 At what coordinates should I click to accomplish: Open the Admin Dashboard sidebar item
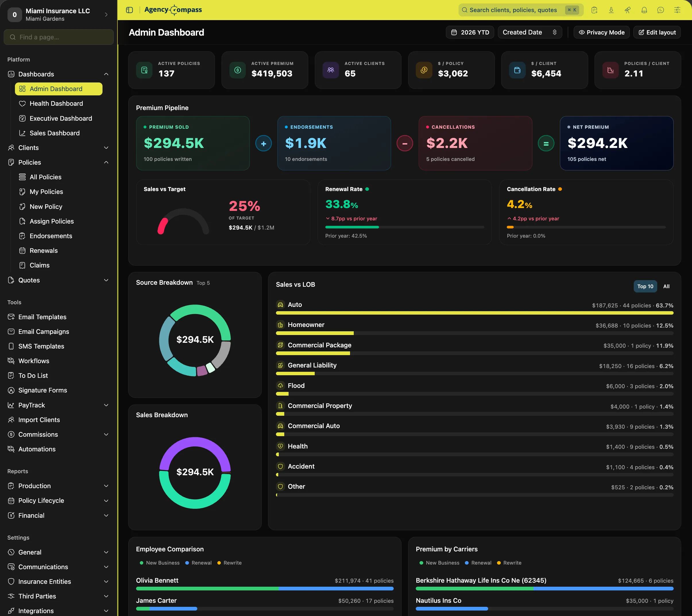tap(59, 89)
